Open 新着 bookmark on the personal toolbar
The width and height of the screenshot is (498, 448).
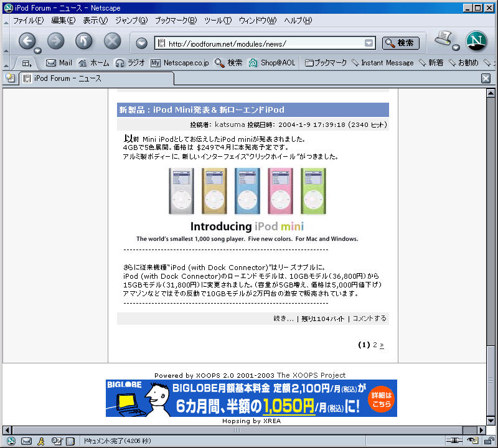431,63
